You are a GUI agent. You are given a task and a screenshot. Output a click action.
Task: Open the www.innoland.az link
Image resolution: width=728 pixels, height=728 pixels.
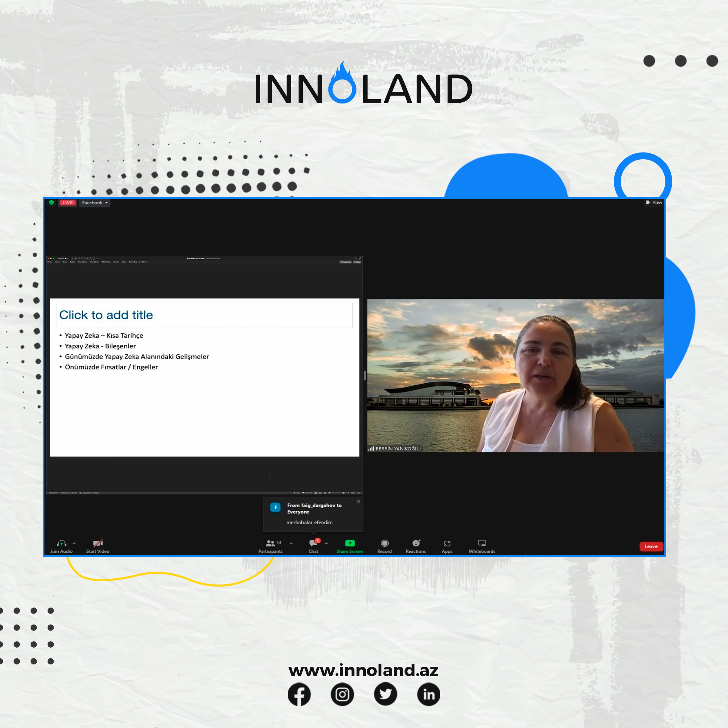click(x=363, y=670)
